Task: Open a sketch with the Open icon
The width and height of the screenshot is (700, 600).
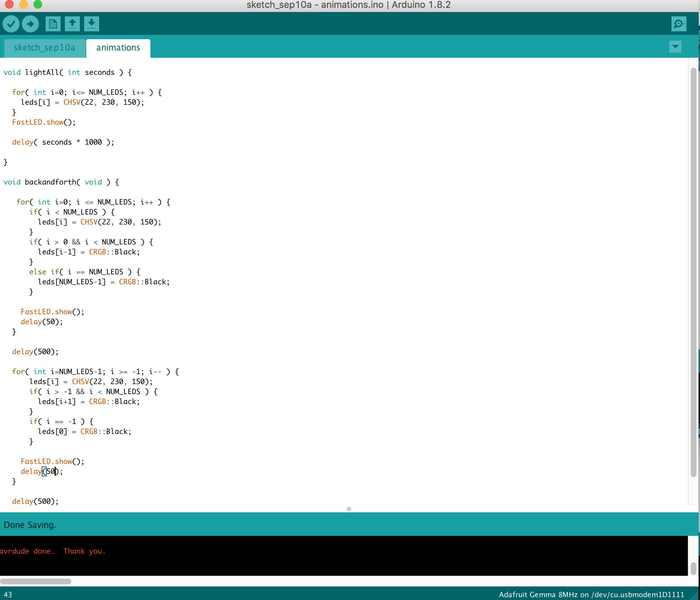Action: [72, 24]
